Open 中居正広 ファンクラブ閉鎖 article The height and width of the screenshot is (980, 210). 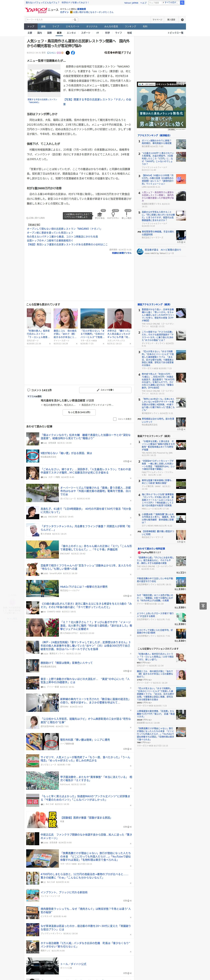click(x=86, y=836)
